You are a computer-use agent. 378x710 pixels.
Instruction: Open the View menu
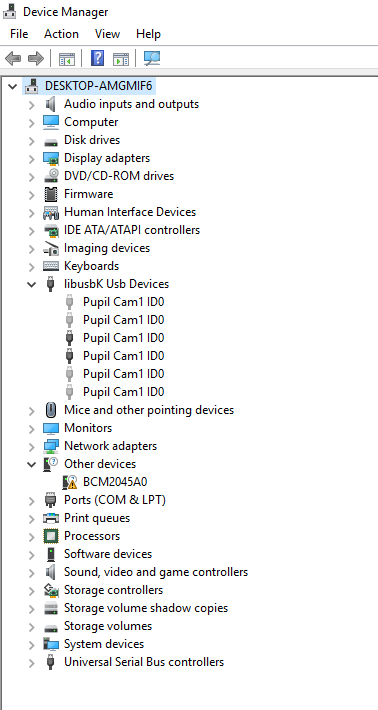[x=107, y=34]
